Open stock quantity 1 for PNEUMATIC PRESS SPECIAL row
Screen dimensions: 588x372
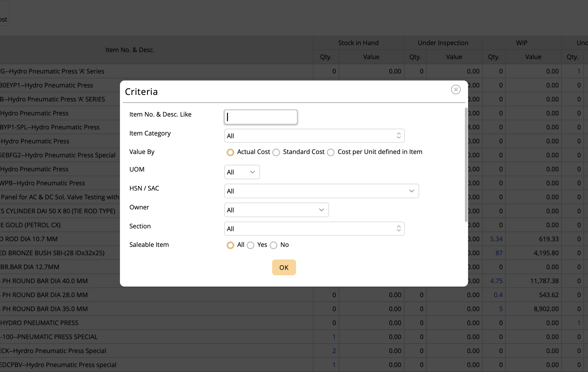pyautogui.click(x=334, y=337)
